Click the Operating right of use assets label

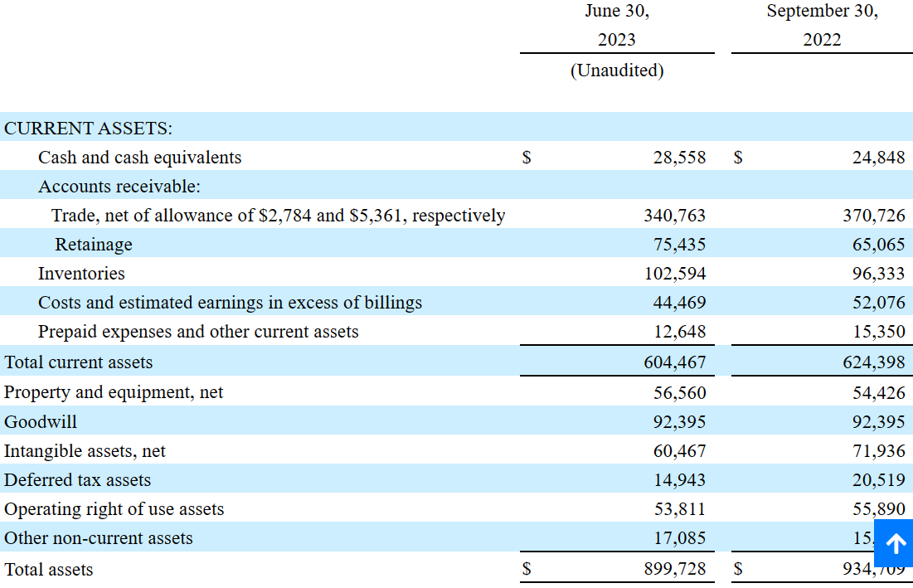(114, 509)
